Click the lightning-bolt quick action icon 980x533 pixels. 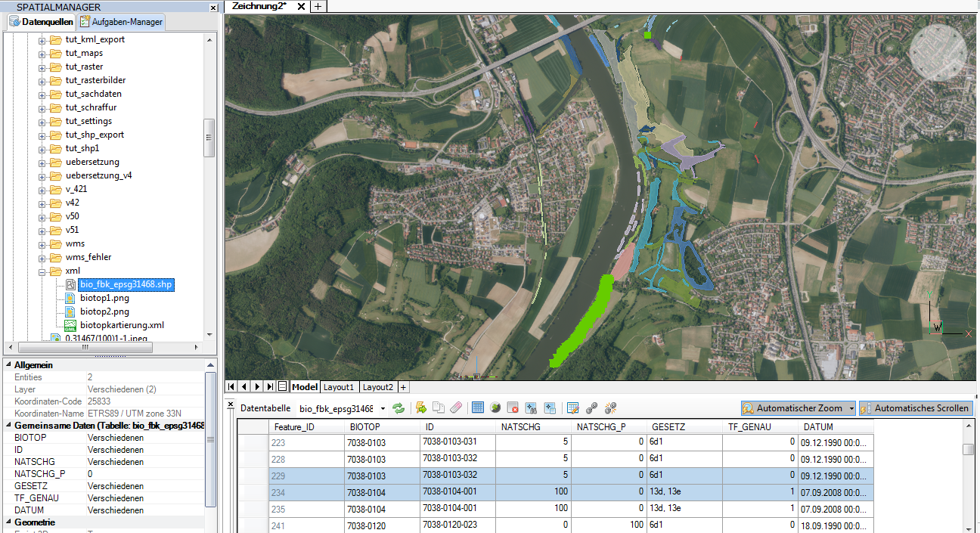pos(420,407)
